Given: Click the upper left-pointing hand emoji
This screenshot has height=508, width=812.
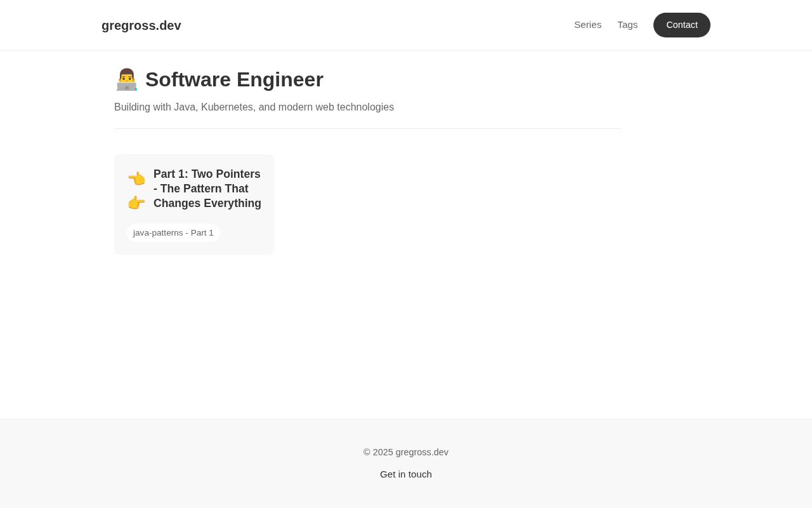Looking at the screenshot, I should click(x=136, y=178).
